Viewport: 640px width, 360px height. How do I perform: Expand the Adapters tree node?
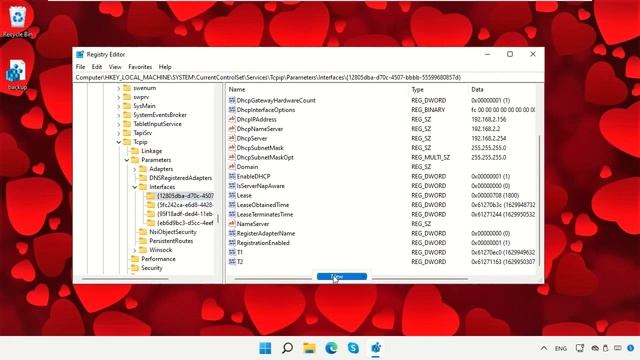[135, 169]
